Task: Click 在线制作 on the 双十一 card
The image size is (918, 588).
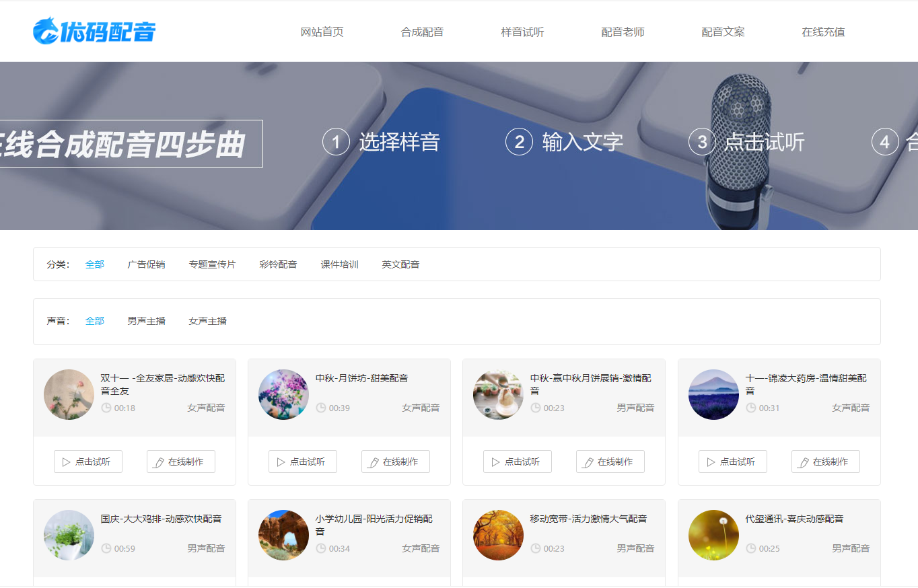Action: [180, 462]
